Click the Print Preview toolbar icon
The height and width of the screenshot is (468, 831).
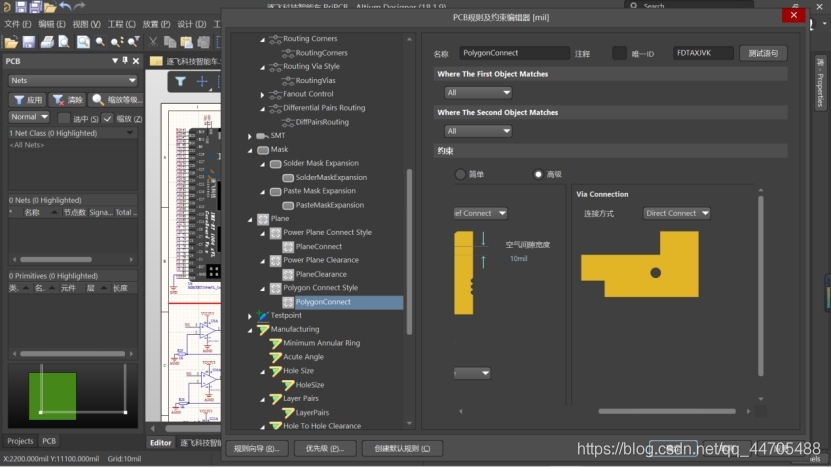[64, 42]
